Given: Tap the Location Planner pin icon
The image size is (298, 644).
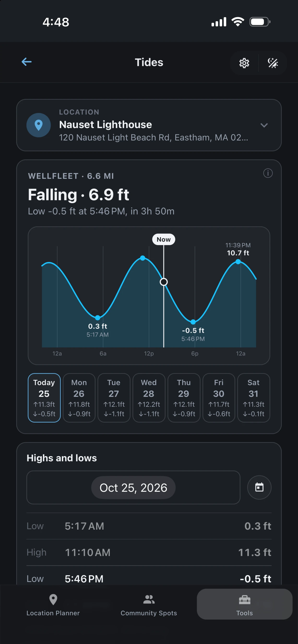Looking at the screenshot, I should point(53,599).
